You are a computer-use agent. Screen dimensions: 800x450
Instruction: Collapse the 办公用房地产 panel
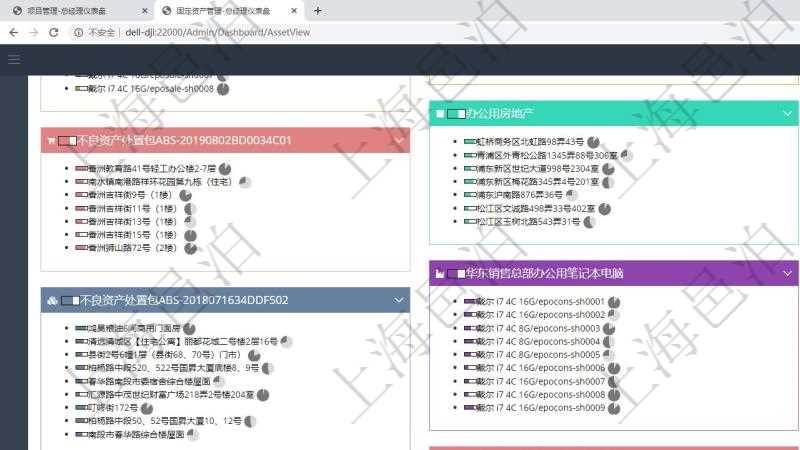point(787,113)
